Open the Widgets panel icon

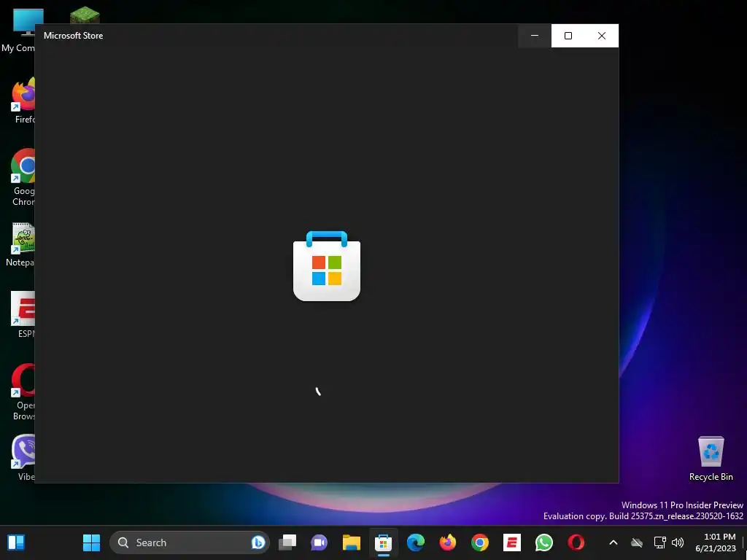16,542
